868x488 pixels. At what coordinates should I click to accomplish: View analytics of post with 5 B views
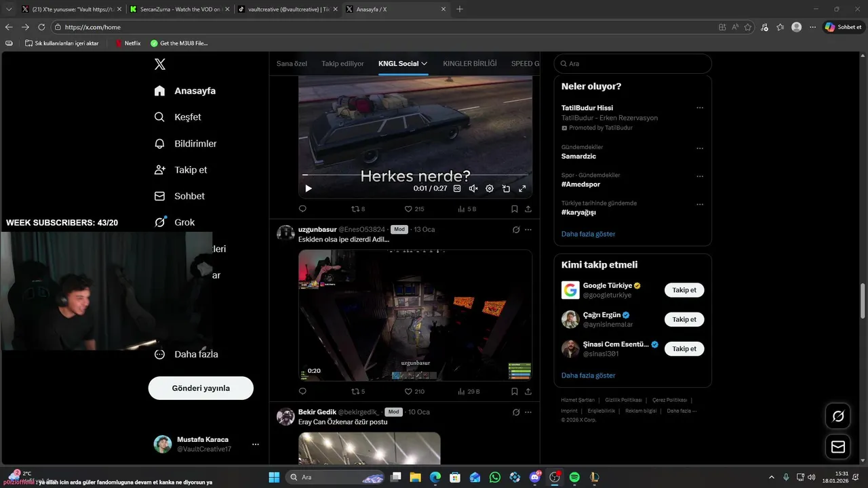(467, 209)
